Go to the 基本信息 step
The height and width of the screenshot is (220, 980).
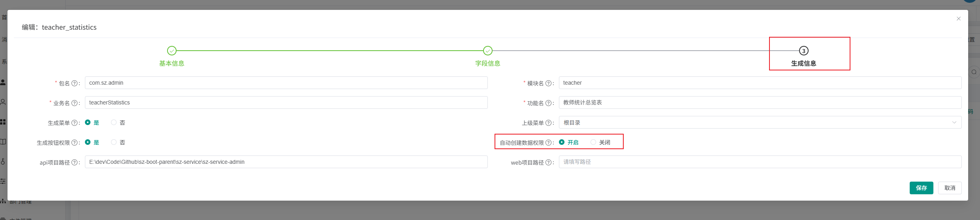pos(172,51)
